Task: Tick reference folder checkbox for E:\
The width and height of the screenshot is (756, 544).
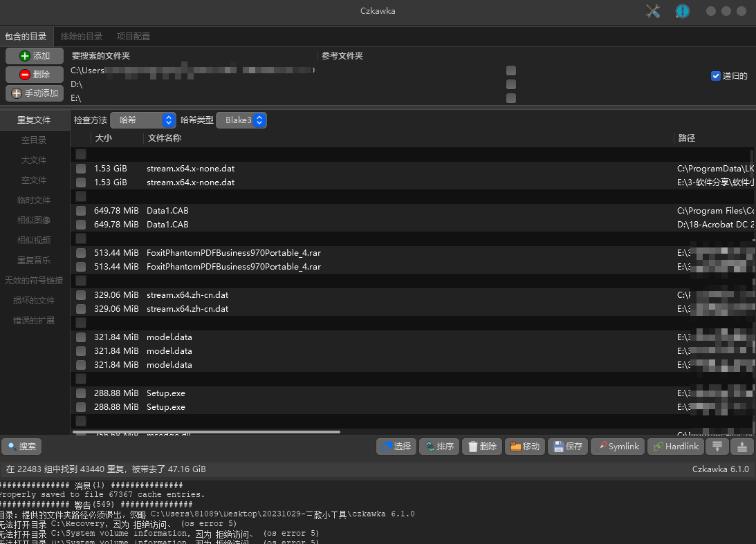Action: 511,98
